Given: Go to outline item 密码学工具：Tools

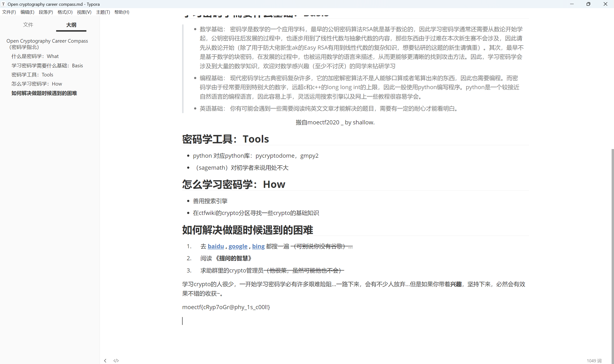Looking at the screenshot, I should pos(32,75).
